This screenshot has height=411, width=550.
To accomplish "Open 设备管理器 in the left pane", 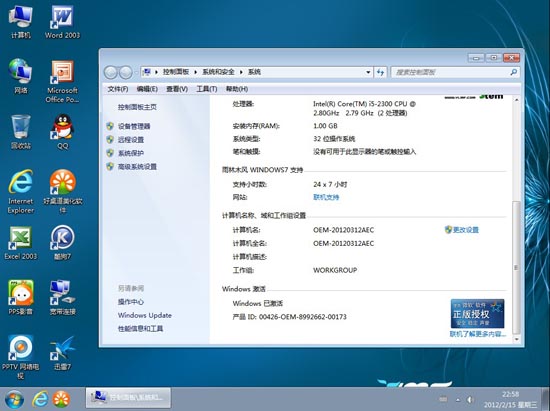I will coord(134,126).
